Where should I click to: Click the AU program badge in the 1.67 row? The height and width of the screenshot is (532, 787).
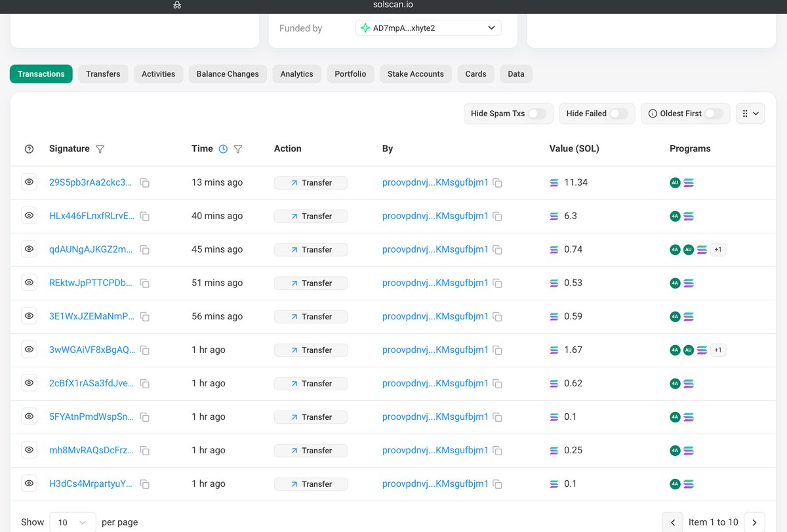(688, 350)
